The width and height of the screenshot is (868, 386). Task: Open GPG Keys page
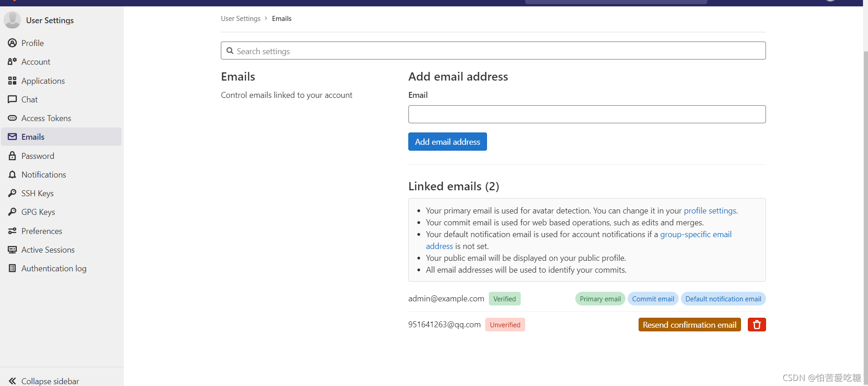click(x=38, y=212)
